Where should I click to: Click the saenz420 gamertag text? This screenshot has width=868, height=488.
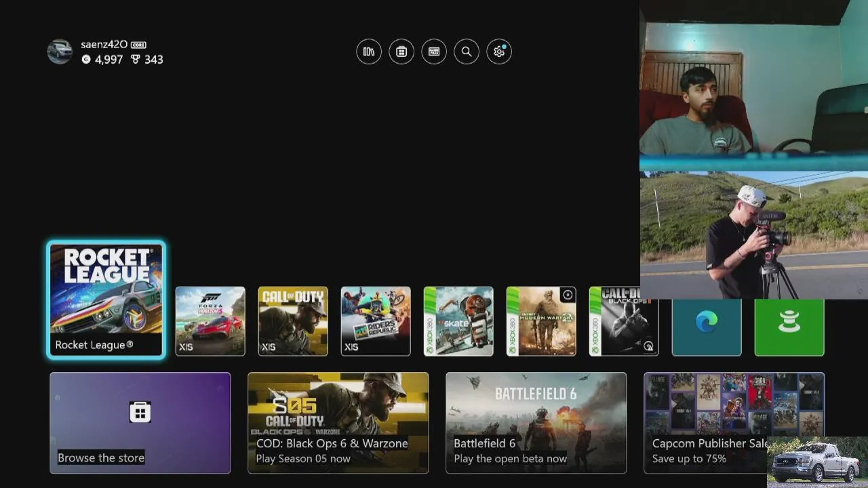[x=104, y=45]
